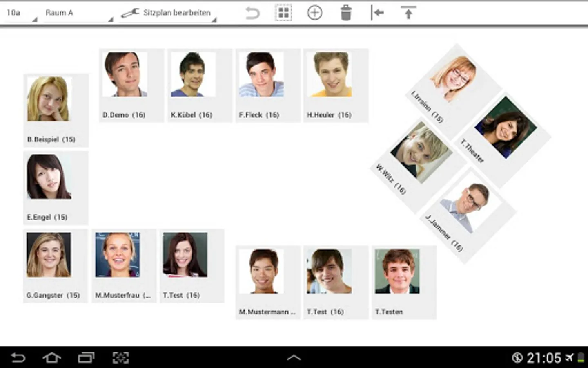Select K.Kübel's seat photo
The height and width of the screenshot is (368, 588).
click(x=193, y=74)
